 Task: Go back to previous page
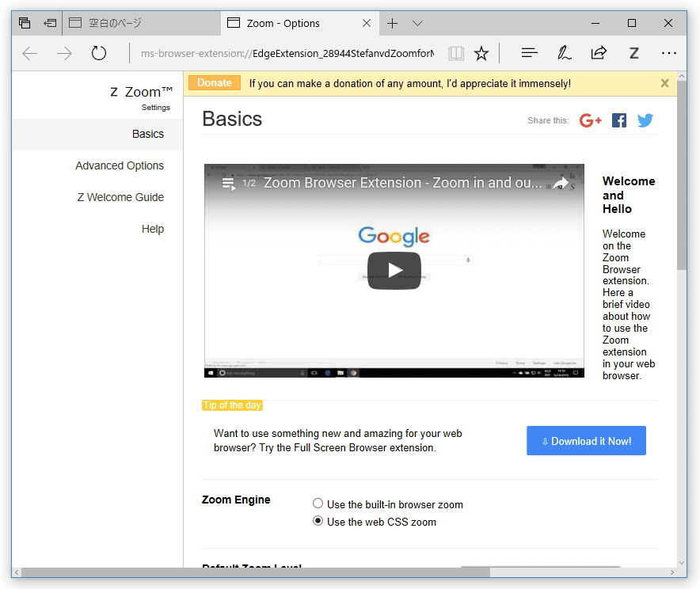[x=30, y=54]
